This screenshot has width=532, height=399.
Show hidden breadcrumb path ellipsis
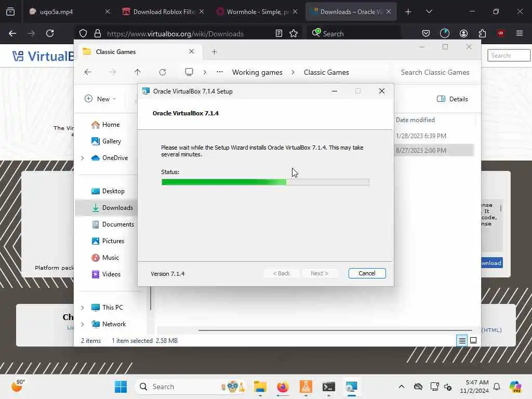coord(220,72)
